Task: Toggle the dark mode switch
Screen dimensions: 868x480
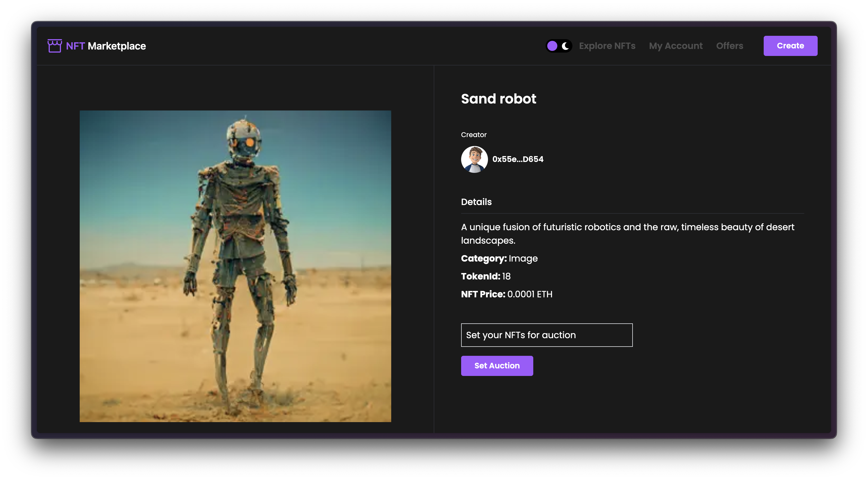Action: click(558, 46)
